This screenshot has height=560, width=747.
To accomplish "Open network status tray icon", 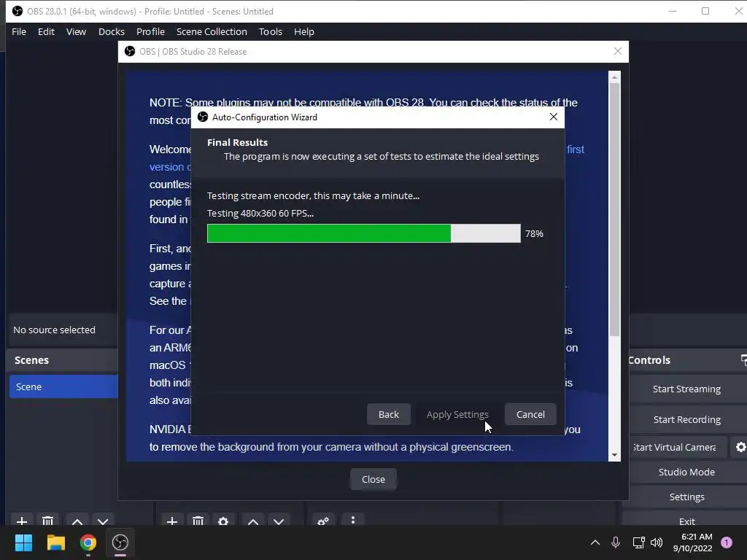I will pos(638,542).
